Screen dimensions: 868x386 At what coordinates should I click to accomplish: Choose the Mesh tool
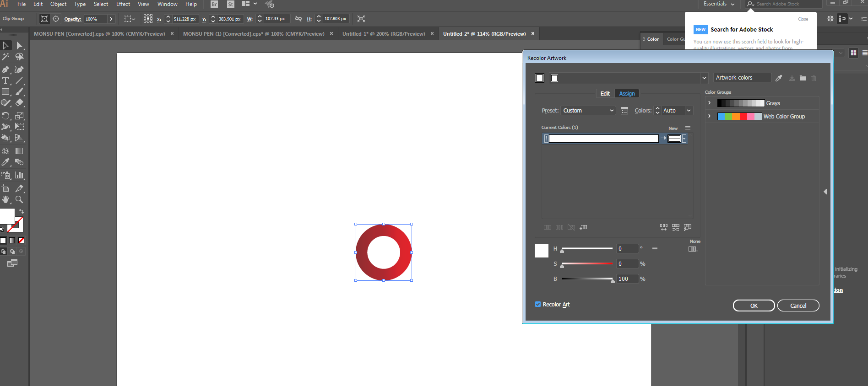pyautogui.click(x=5, y=151)
